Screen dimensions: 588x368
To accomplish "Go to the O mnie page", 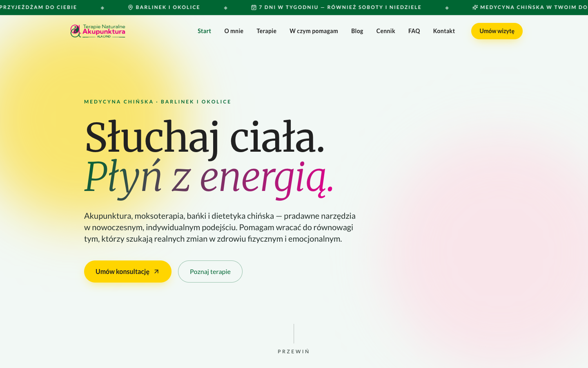I will pos(234,31).
